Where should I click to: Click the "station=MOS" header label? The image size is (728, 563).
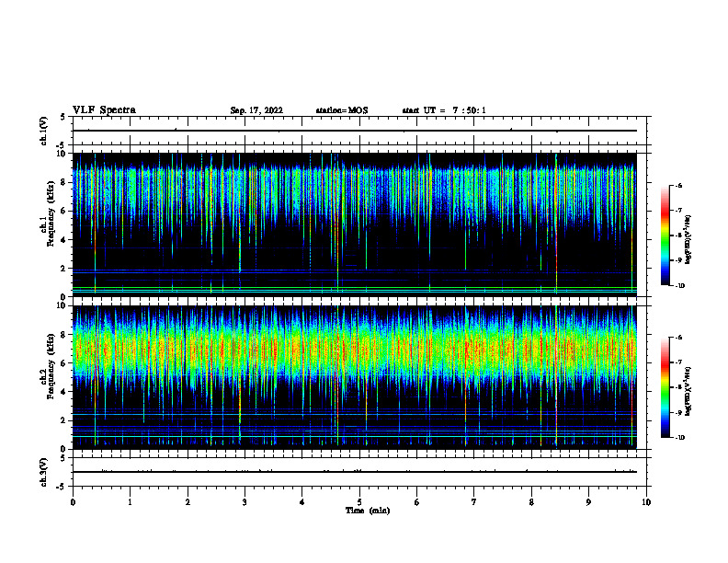[x=342, y=110]
